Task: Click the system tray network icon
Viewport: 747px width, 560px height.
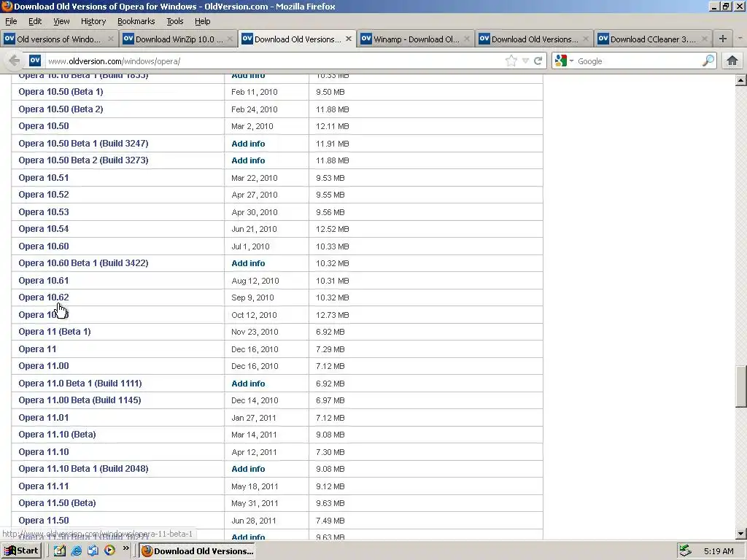Action: [x=685, y=551]
